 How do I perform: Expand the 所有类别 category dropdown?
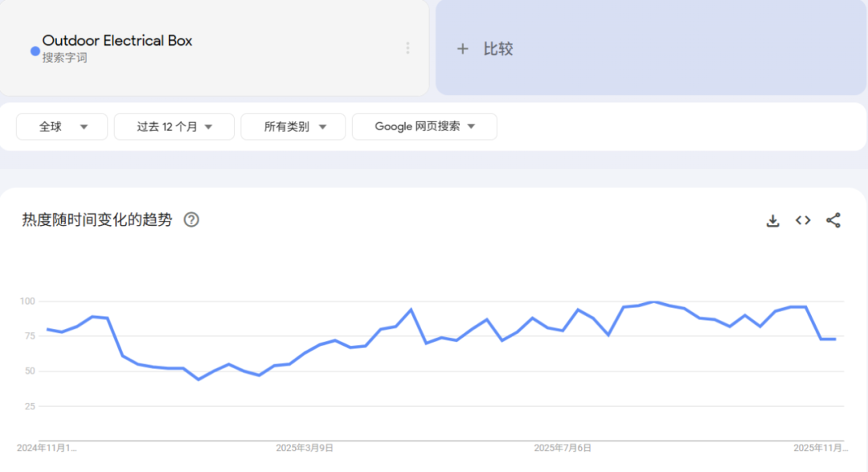293,126
